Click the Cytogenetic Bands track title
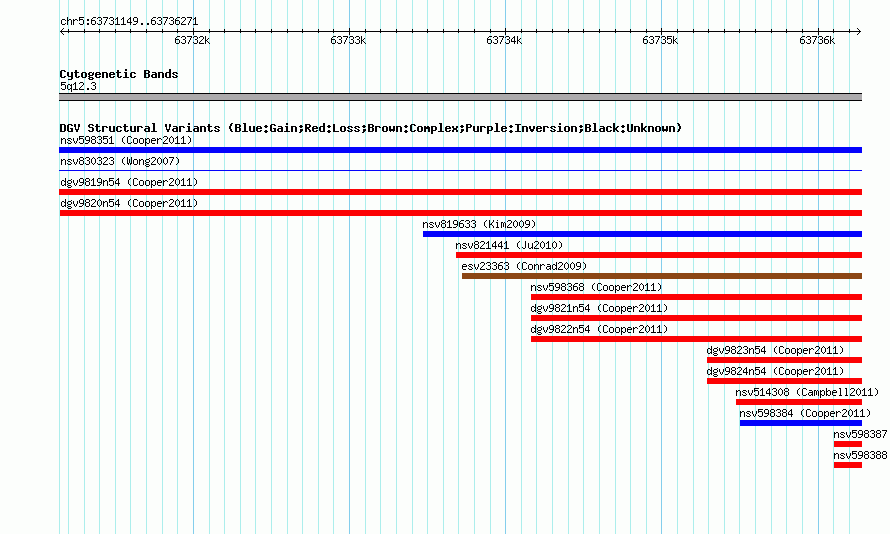 tap(119, 74)
